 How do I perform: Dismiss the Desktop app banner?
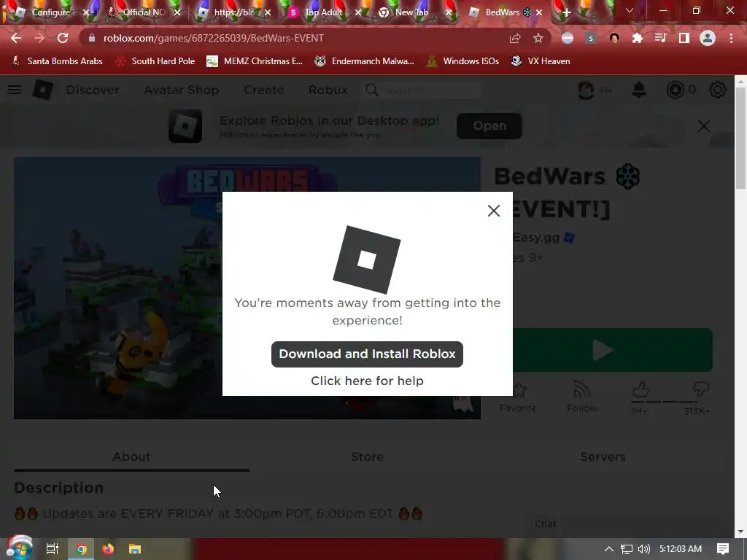click(x=704, y=125)
